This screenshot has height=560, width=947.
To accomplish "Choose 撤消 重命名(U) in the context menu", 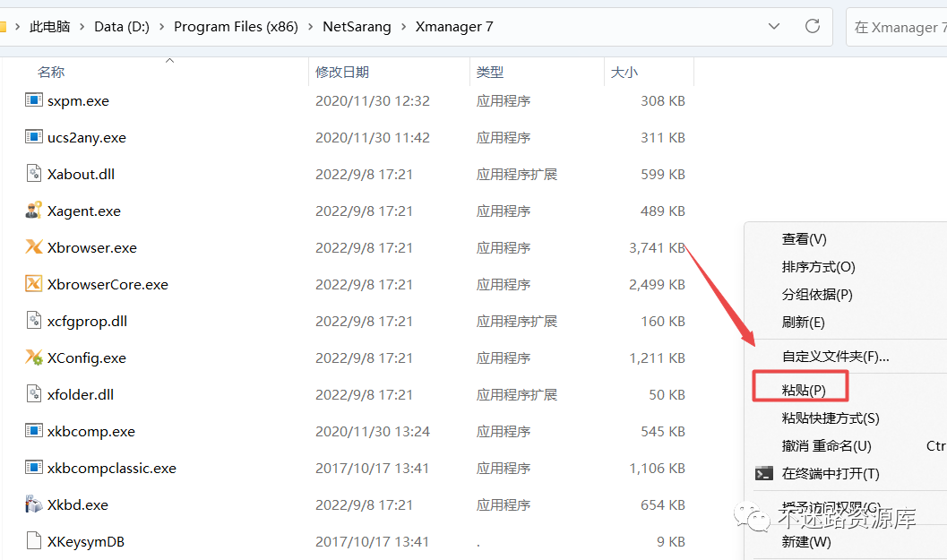I will [x=826, y=446].
